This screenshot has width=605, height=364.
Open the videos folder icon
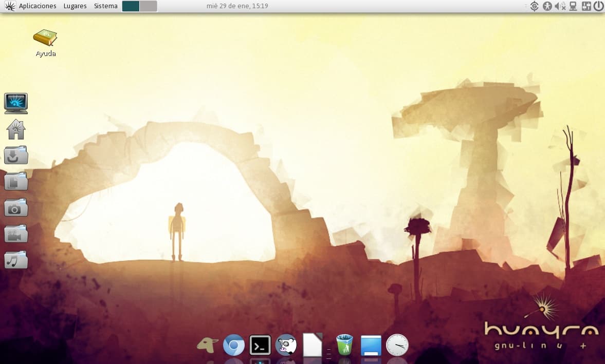click(16, 234)
